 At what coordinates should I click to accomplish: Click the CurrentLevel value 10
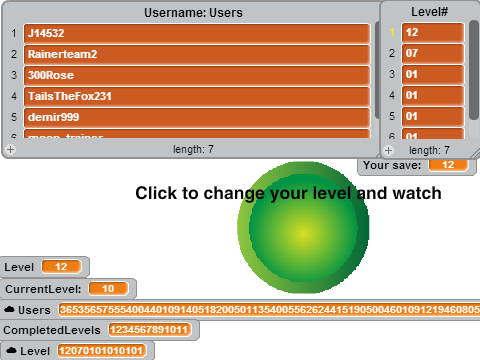point(108,289)
